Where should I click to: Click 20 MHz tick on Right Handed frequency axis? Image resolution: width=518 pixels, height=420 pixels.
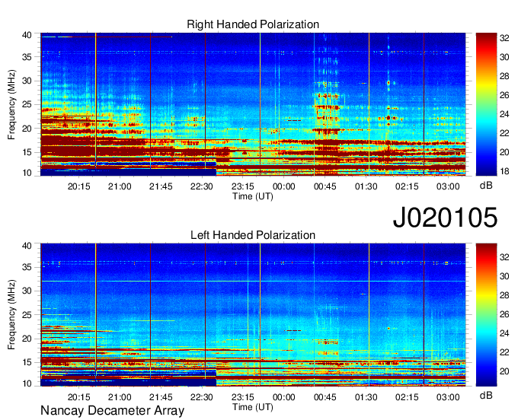[27, 129]
